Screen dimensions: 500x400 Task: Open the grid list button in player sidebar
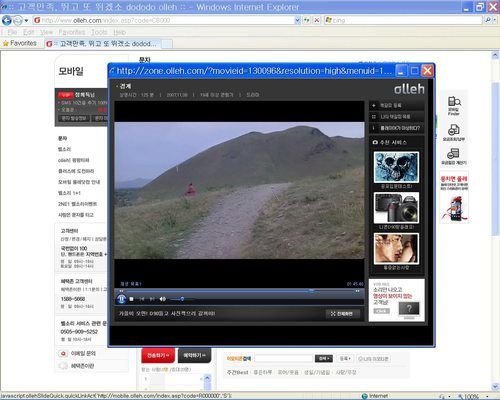(x=396, y=117)
